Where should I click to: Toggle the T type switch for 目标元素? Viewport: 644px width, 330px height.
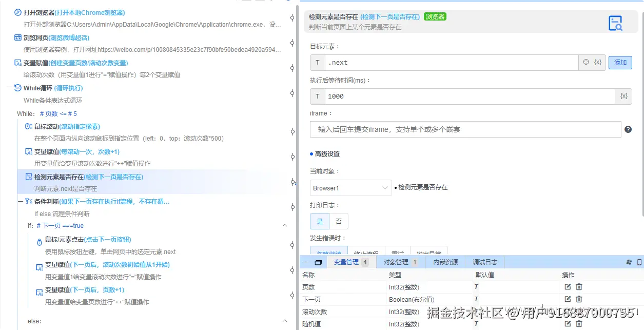click(318, 63)
